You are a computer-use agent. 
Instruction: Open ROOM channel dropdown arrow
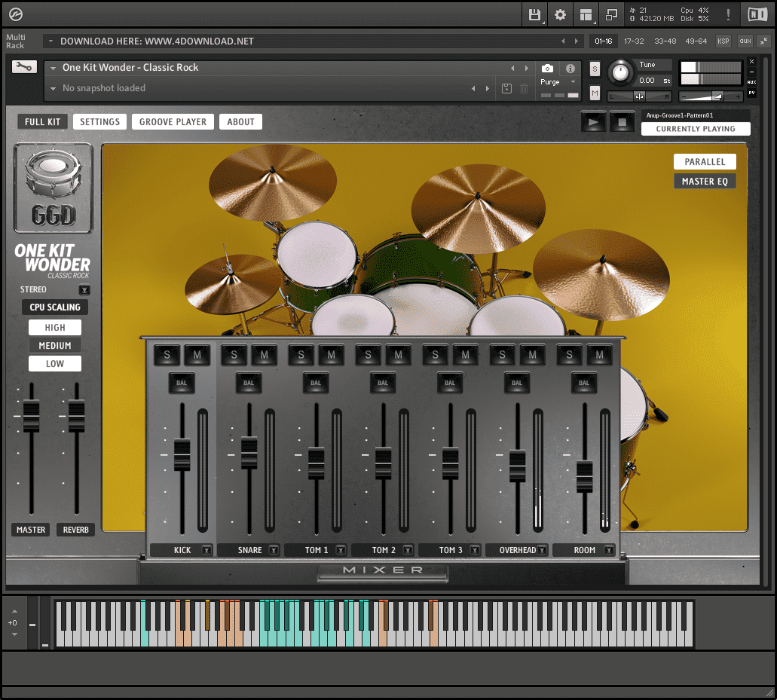tap(609, 550)
